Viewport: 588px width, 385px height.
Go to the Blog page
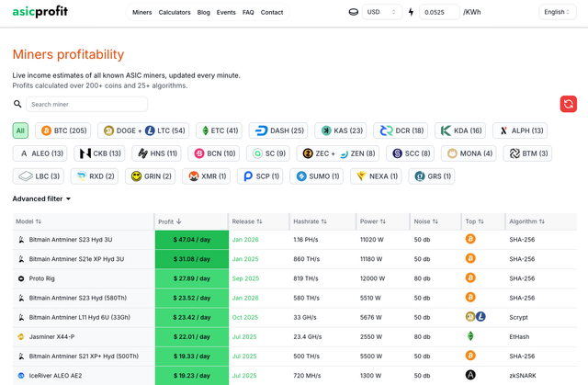203,12
